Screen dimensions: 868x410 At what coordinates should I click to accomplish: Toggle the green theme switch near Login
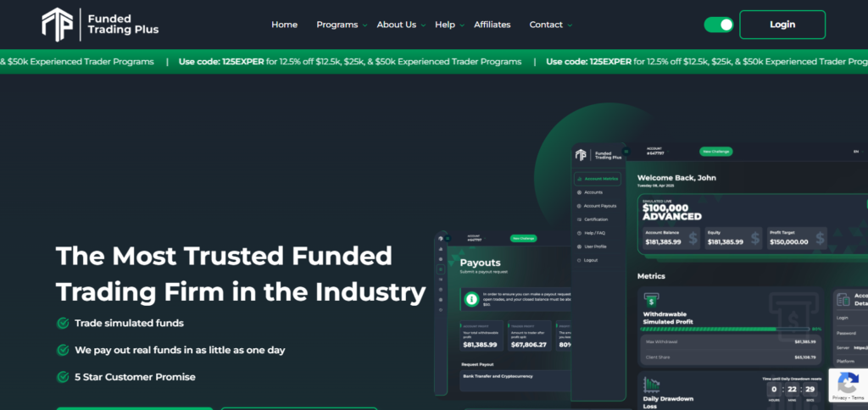tap(719, 25)
